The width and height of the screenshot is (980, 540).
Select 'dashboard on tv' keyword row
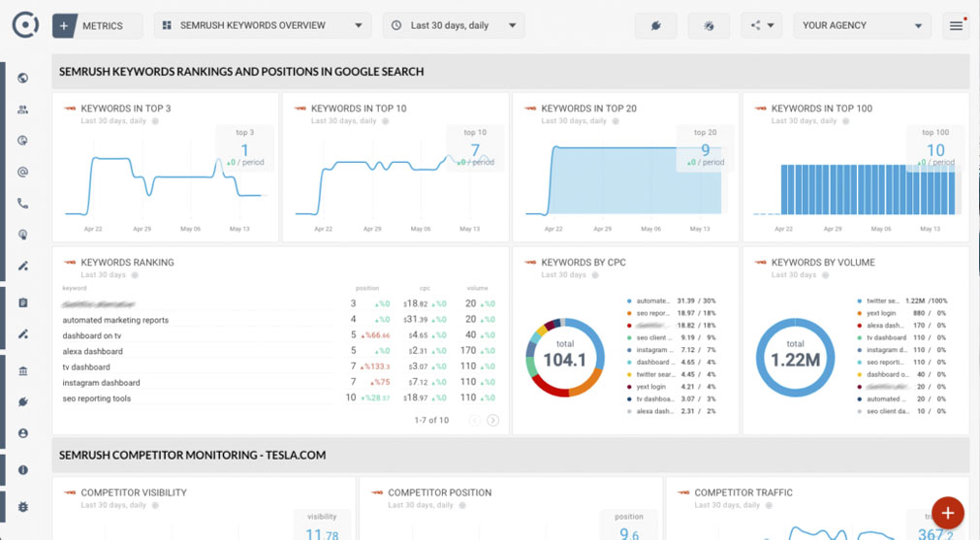tap(280, 335)
